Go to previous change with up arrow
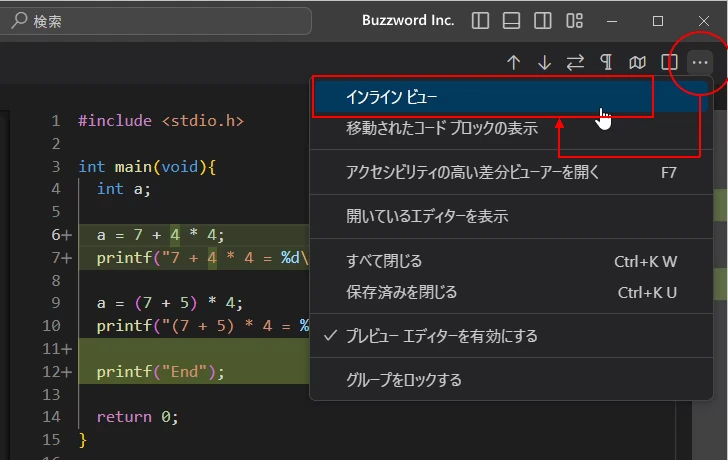This screenshot has height=460, width=728. 514,62
